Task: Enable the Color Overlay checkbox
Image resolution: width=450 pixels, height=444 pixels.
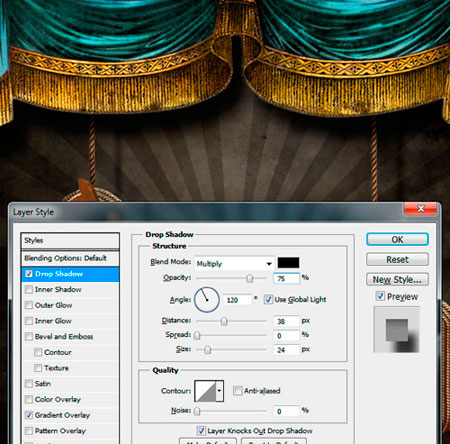Action: (x=29, y=399)
